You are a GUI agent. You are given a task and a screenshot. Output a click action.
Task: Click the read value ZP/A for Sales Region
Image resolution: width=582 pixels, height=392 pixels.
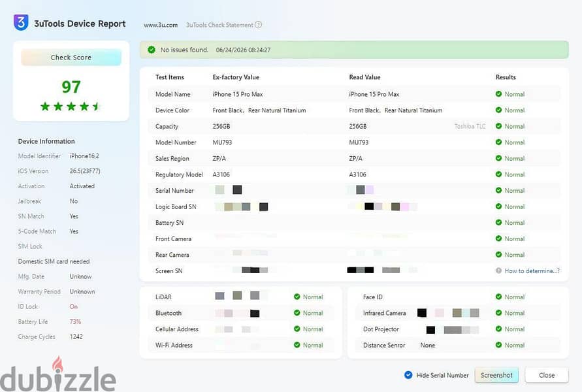pyautogui.click(x=355, y=158)
